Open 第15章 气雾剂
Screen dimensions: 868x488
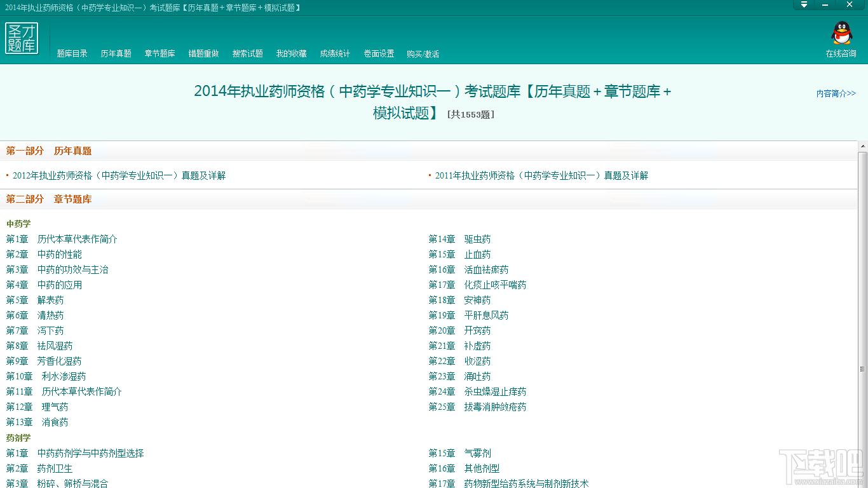[x=459, y=453]
